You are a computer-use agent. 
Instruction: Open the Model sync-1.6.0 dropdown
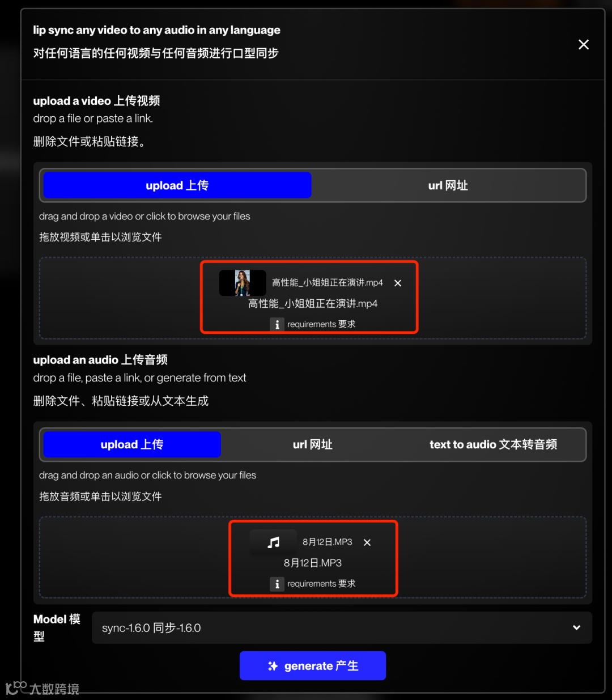click(342, 627)
